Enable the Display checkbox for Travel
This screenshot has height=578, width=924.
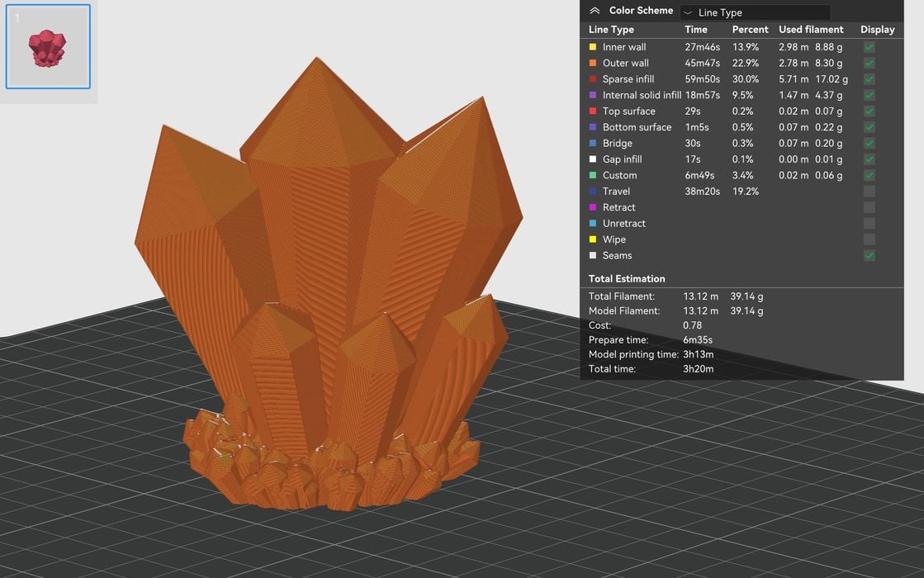pos(869,191)
